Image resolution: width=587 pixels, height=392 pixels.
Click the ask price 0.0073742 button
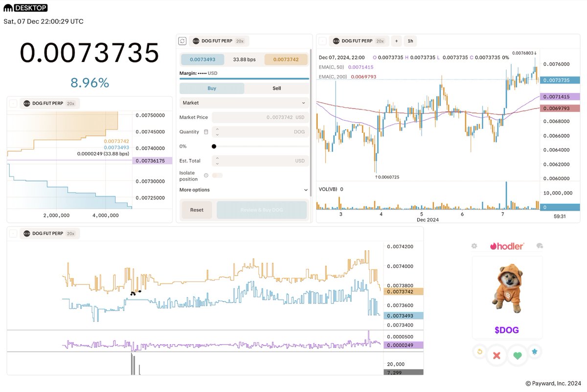point(286,60)
